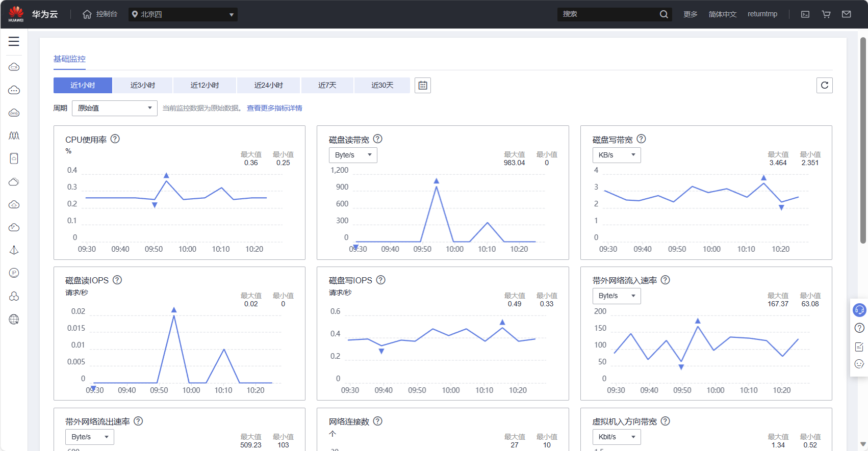Open the feedback note icon
The image size is (868, 451).
click(x=859, y=347)
